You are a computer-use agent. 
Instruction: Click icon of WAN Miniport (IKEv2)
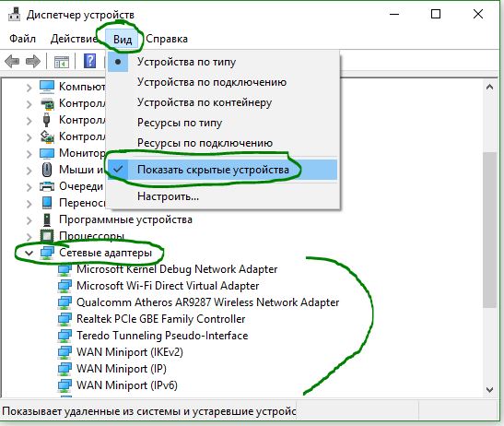point(64,352)
